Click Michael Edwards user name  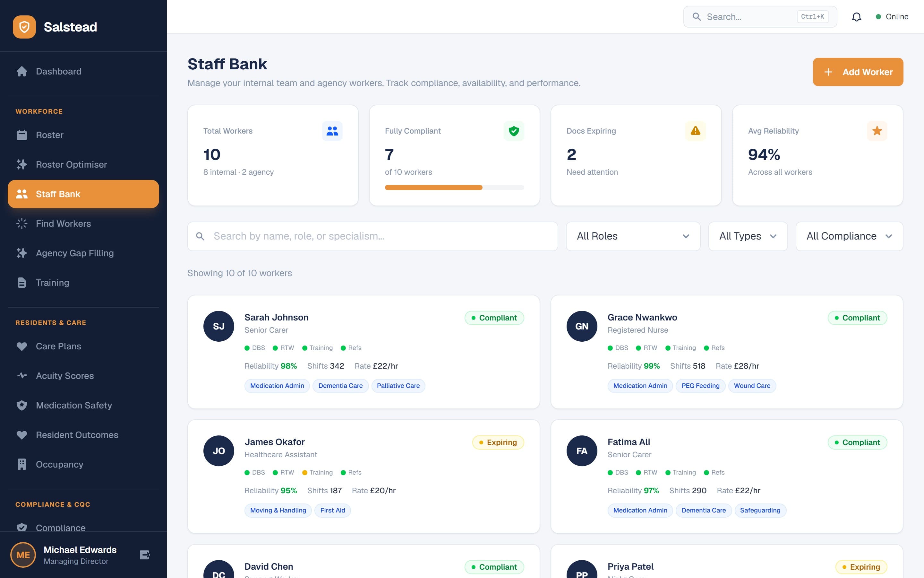[x=80, y=550]
